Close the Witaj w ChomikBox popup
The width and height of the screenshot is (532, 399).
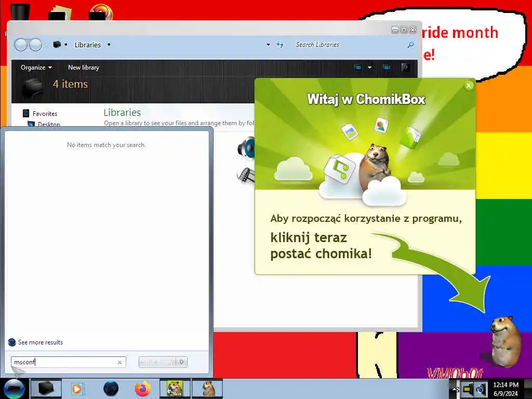[469, 86]
